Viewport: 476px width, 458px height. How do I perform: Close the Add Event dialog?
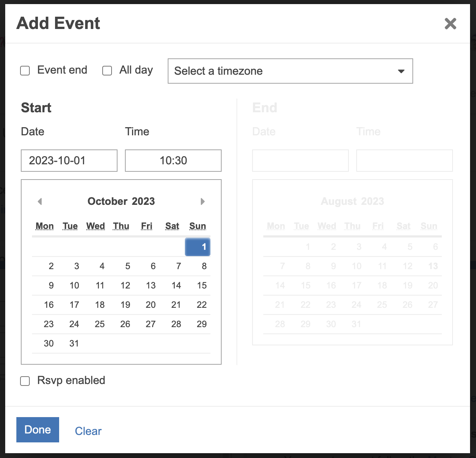[x=450, y=24]
